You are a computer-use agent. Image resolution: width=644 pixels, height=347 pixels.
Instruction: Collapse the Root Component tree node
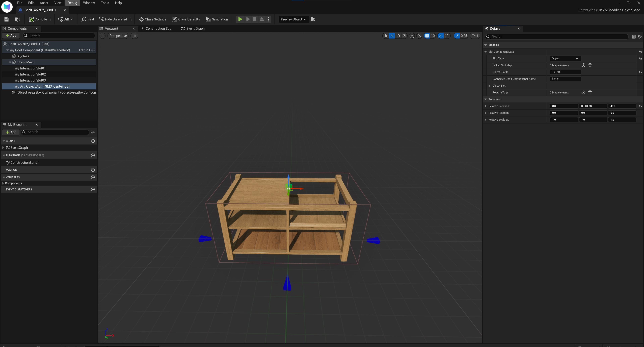[x=8, y=50]
